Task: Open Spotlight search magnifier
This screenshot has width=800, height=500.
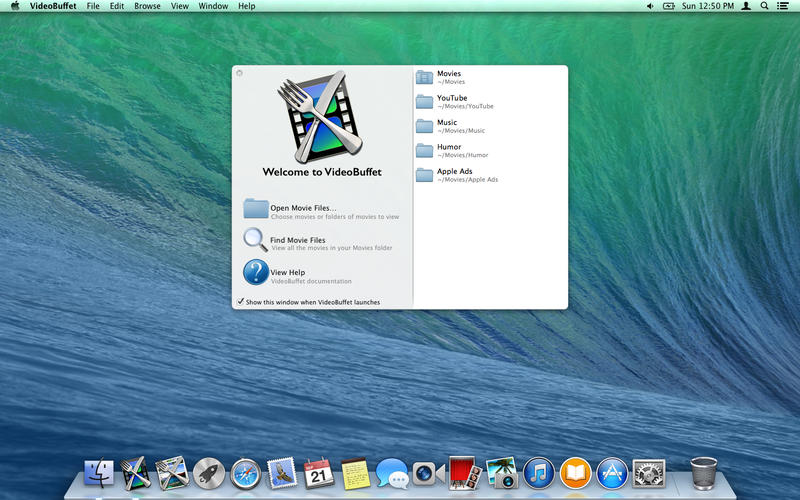Action: point(764,6)
